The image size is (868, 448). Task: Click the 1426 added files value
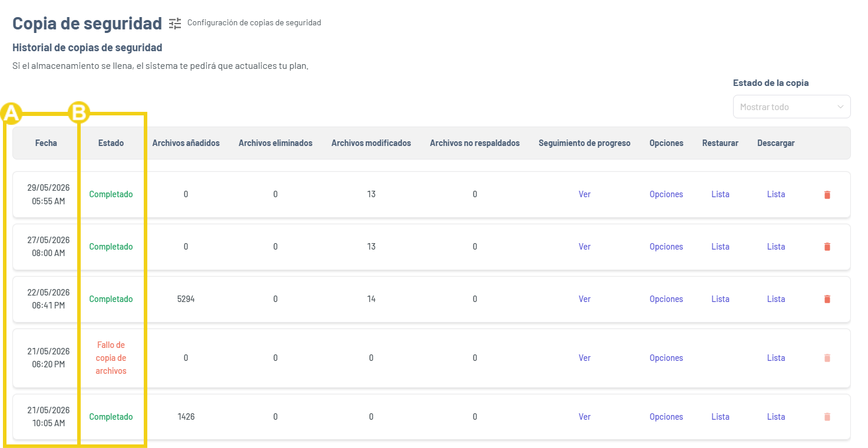pyautogui.click(x=186, y=417)
